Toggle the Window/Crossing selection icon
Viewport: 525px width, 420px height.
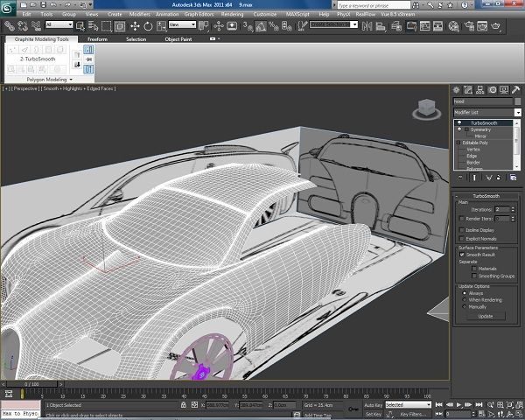120,25
